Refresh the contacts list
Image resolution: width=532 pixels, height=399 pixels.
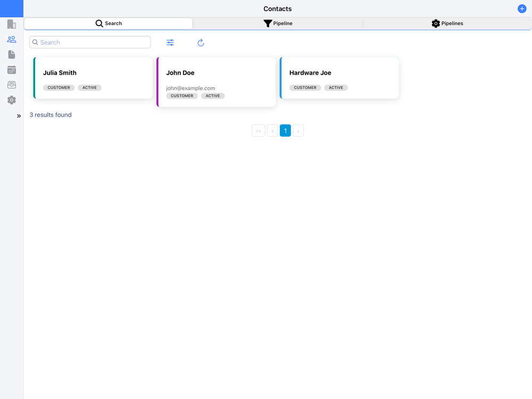click(201, 43)
